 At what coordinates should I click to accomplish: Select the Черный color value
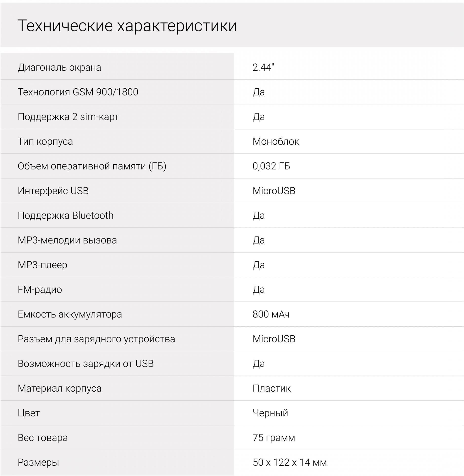tap(270, 413)
